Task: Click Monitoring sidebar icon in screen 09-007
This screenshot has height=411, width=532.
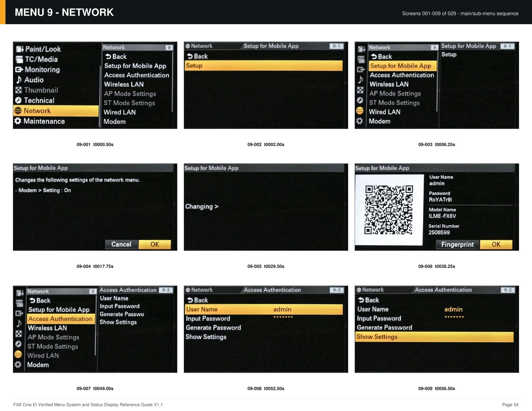Action: point(19,313)
